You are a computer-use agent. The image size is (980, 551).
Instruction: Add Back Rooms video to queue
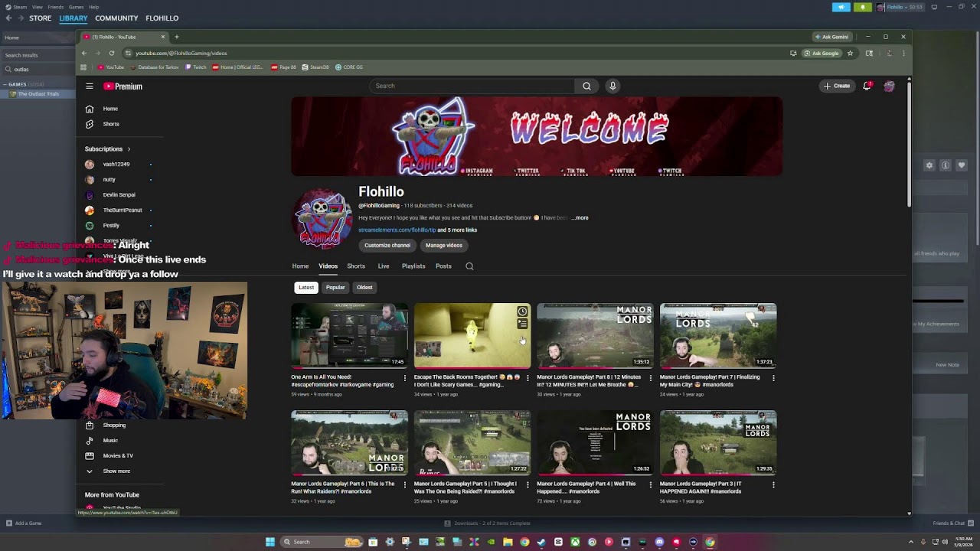point(522,324)
